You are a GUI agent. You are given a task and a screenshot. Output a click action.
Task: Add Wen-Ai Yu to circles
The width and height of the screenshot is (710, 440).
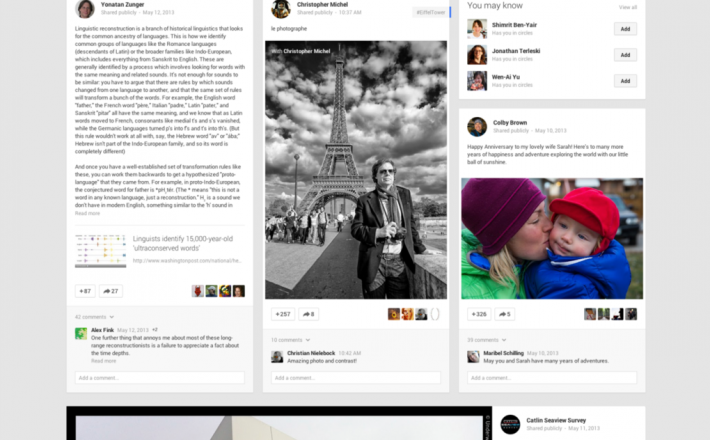tap(625, 81)
